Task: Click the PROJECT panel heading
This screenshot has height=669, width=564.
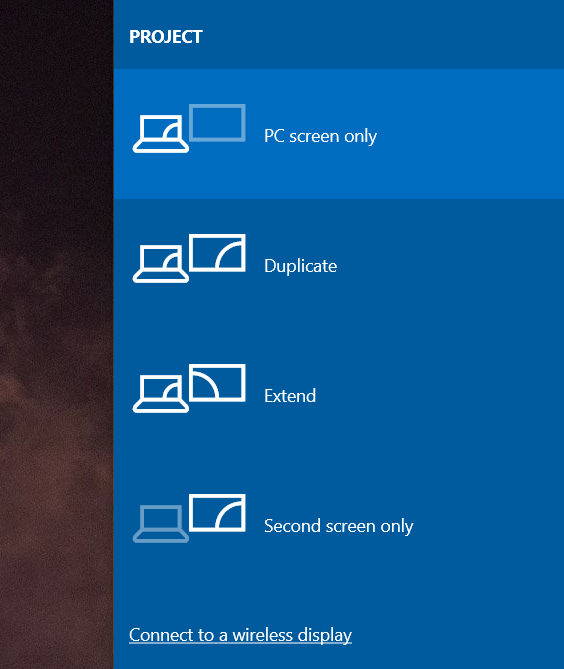Action: pos(166,37)
